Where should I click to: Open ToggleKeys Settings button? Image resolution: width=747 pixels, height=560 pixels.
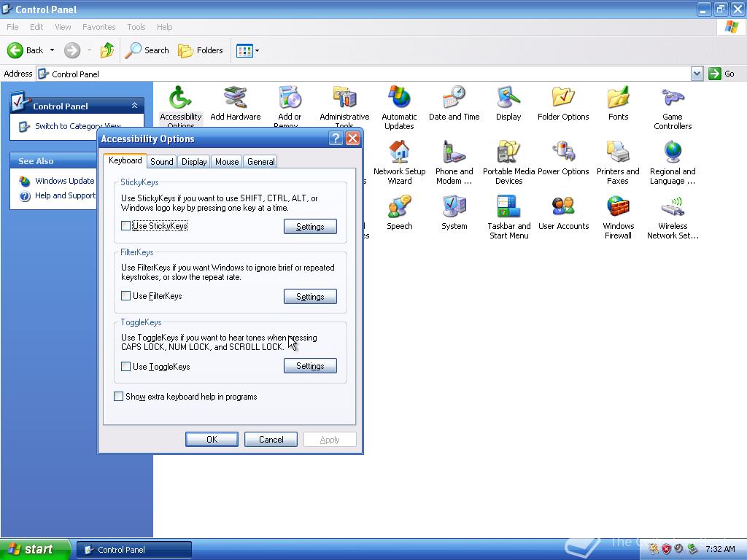click(310, 366)
